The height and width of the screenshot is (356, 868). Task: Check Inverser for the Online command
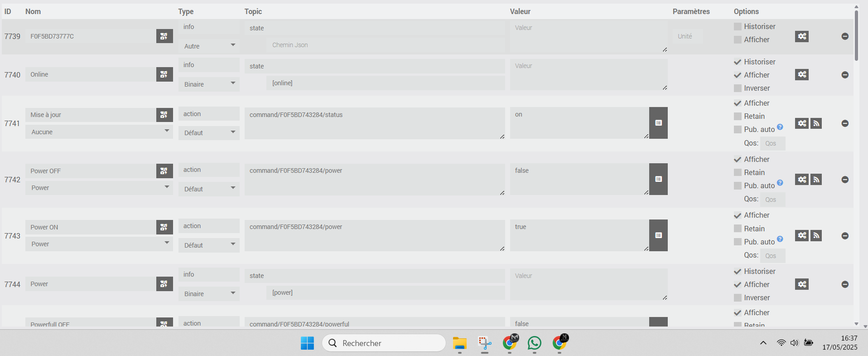coord(738,88)
